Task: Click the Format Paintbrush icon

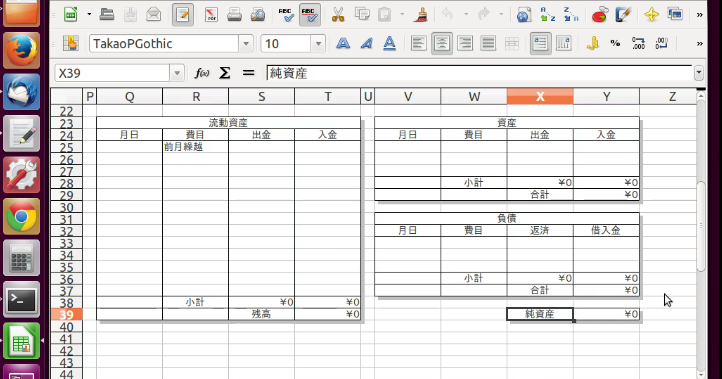Action: tap(420, 15)
